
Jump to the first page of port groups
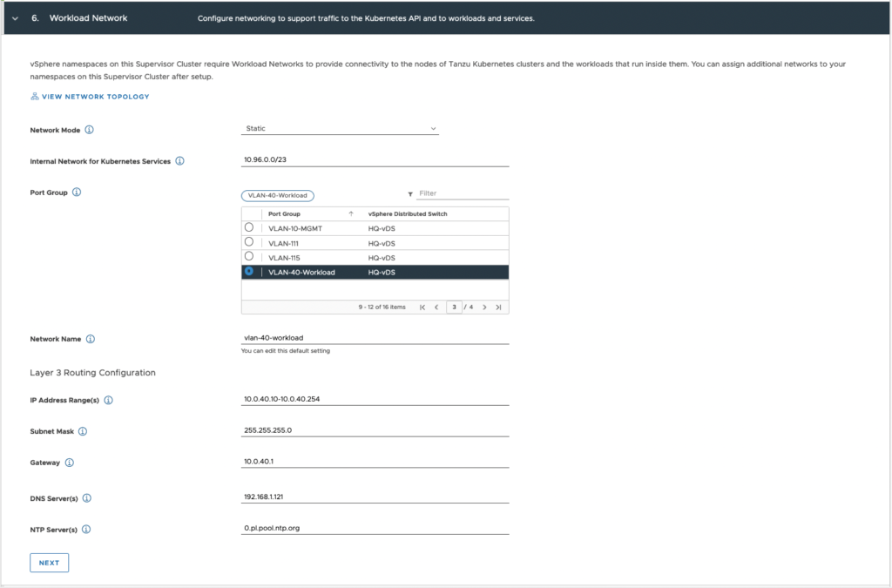coord(421,307)
